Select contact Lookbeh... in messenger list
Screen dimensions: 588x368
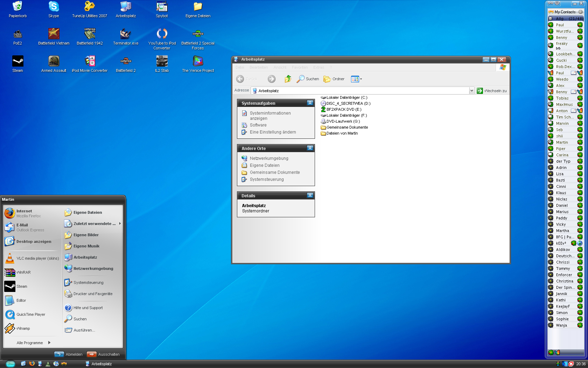click(565, 54)
